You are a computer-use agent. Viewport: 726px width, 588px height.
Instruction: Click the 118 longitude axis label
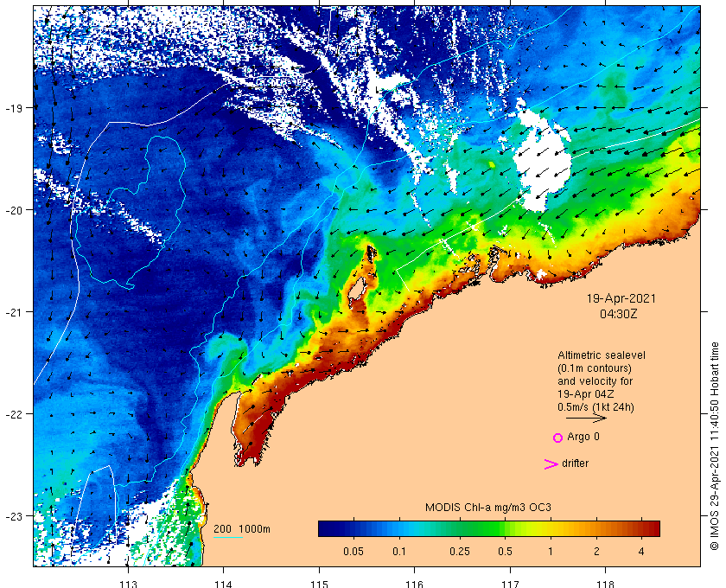click(605, 584)
